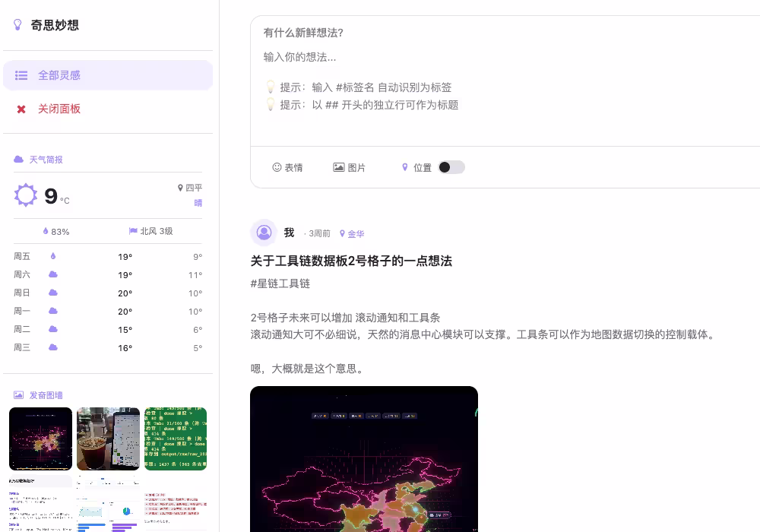Click the 金华 location link
Screen dimensions: 760x532
352,234
